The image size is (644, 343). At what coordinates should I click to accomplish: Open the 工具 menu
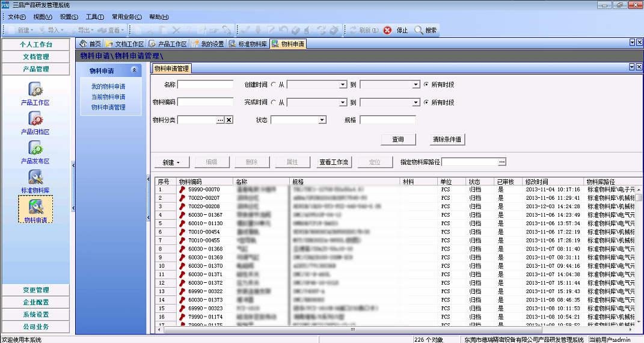tap(94, 17)
